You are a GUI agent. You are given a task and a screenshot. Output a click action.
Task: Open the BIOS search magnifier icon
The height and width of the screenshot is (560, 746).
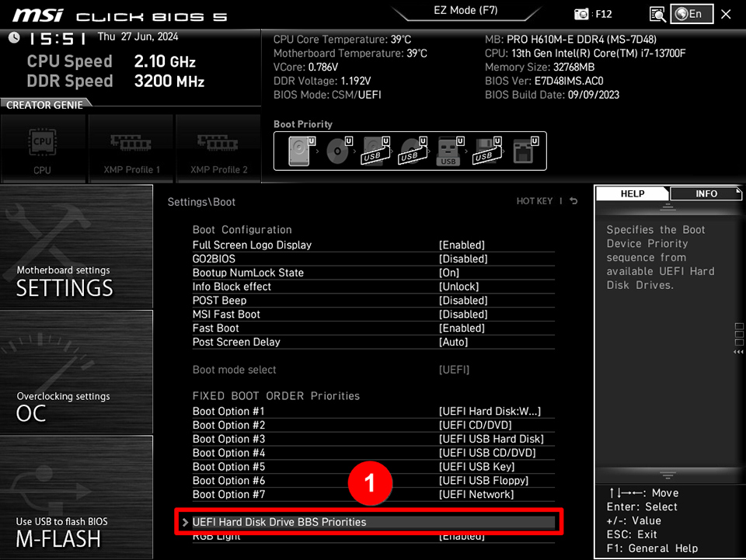tap(657, 14)
